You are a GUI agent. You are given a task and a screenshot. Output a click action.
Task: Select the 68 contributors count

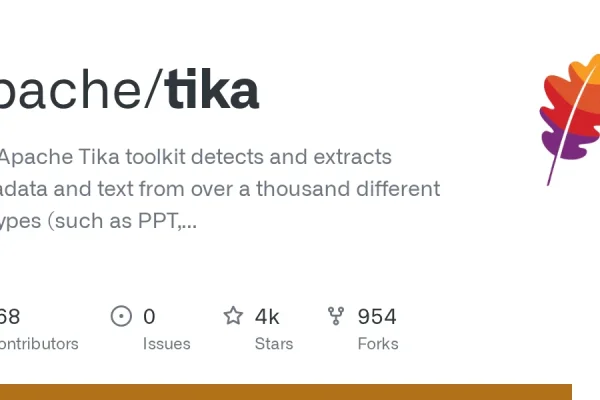[x=10, y=317]
